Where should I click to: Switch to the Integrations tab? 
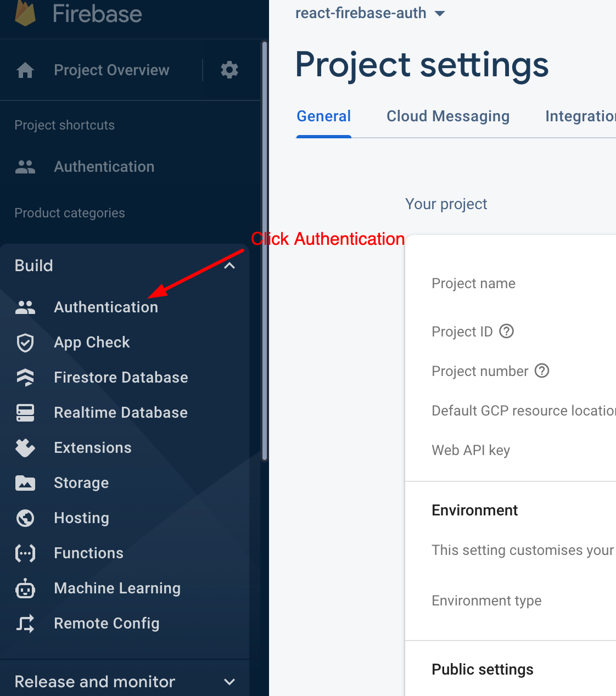pos(580,116)
